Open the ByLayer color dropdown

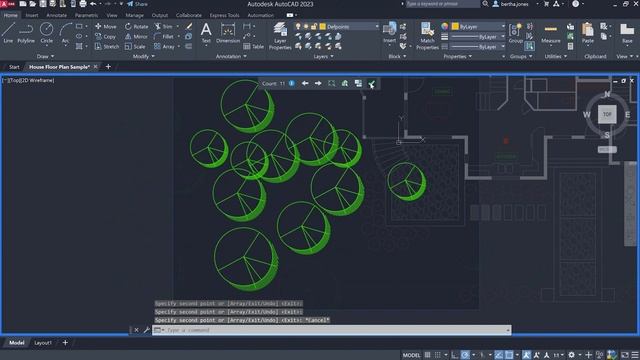pyautogui.click(x=503, y=27)
